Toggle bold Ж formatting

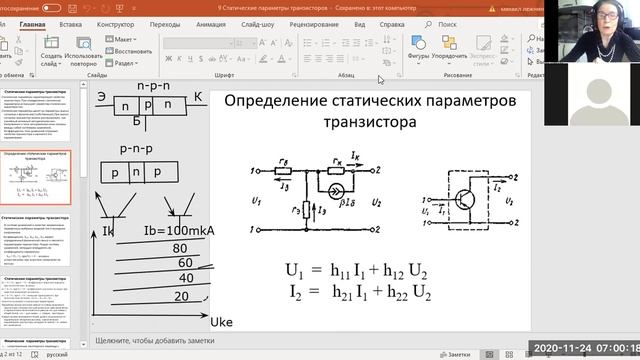[169, 59]
